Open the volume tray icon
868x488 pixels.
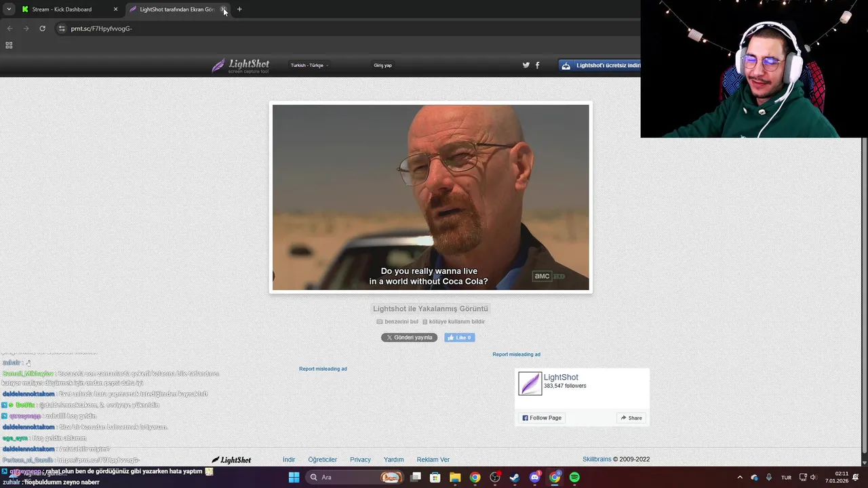[x=813, y=477]
